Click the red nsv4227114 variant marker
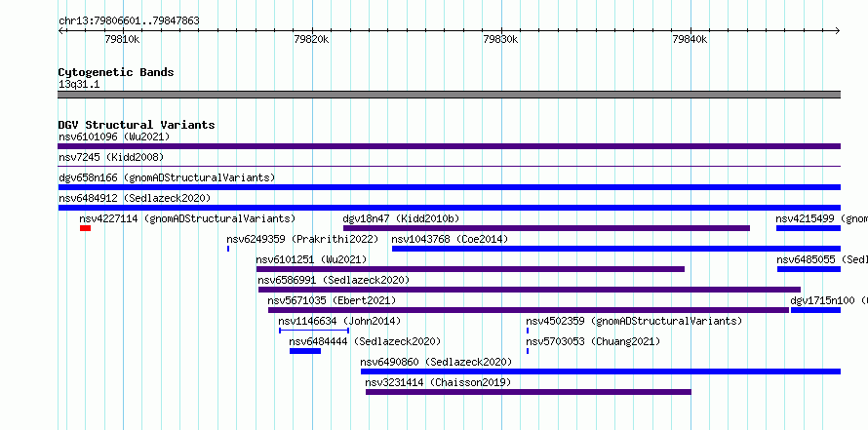868x430 pixels. coord(85,228)
